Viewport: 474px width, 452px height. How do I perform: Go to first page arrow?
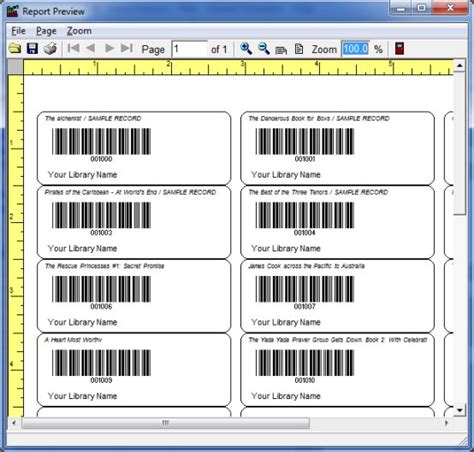tap(73, 48)
